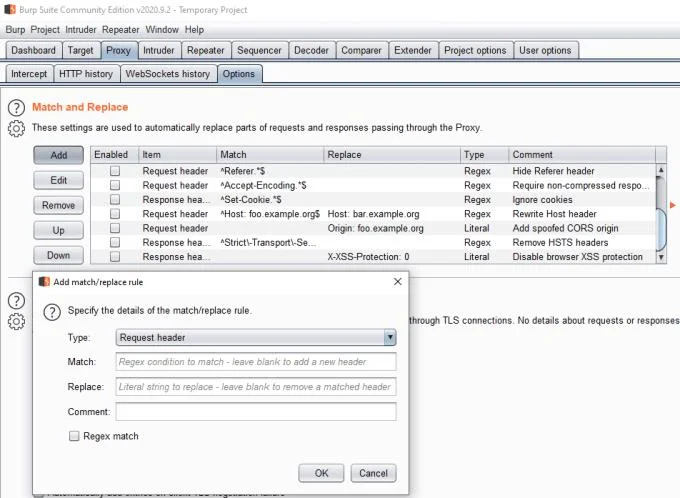This screenshot has width=680, height=498.
Task: Click the Edit rule button
Action: coord(59,180)
